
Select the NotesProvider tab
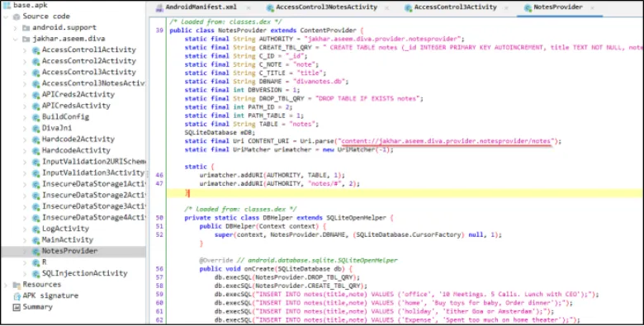558,7
